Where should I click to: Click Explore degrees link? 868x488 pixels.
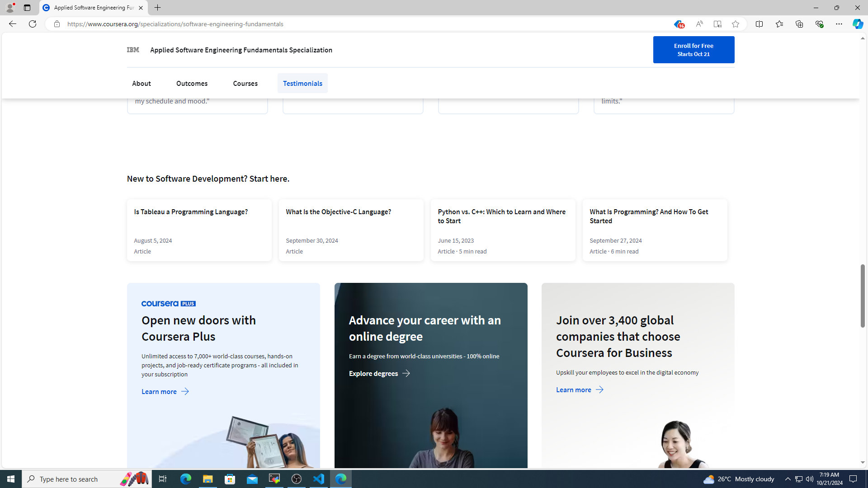pyautogui.click(x=380, y=374)
